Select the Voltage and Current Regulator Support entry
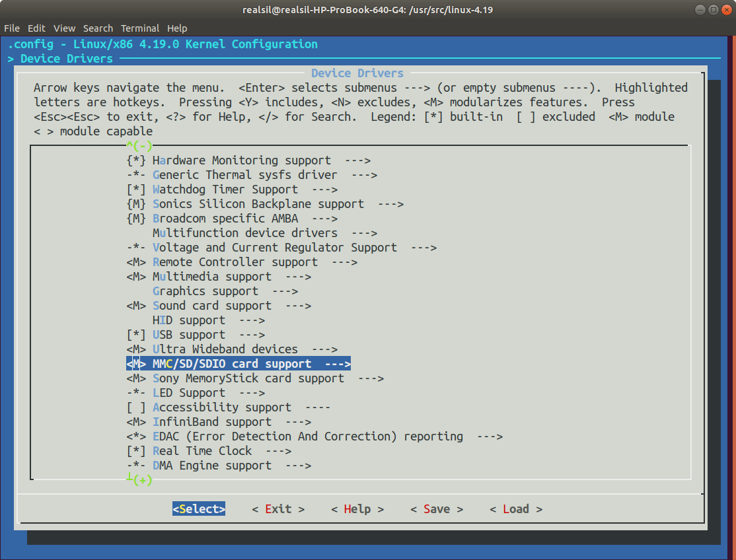Image resolution: width=736 pixels, height=560 pixels. [275, 248]
